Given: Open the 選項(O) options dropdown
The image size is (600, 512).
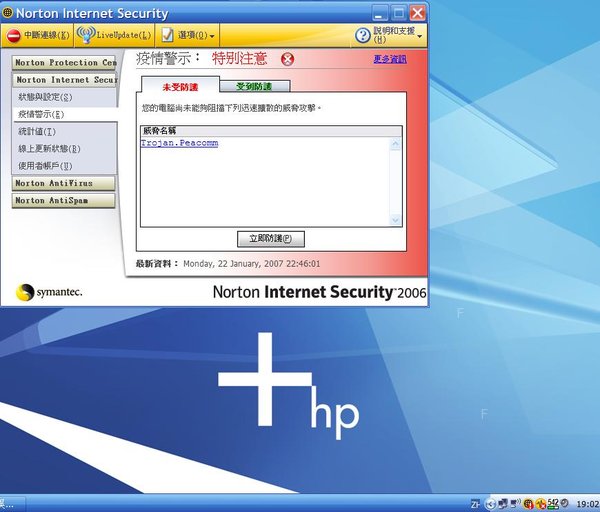Looking at the screenshot, I should (190, 35).
